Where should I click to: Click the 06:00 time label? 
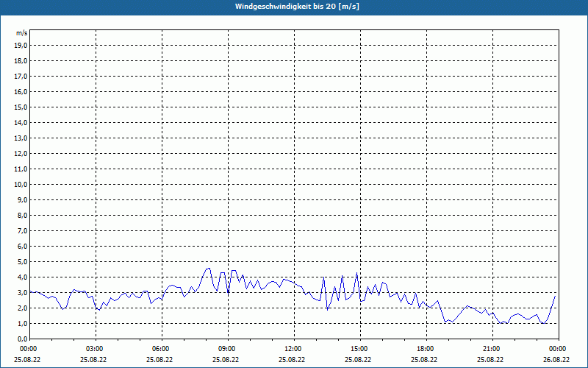[x=162, y=349]
